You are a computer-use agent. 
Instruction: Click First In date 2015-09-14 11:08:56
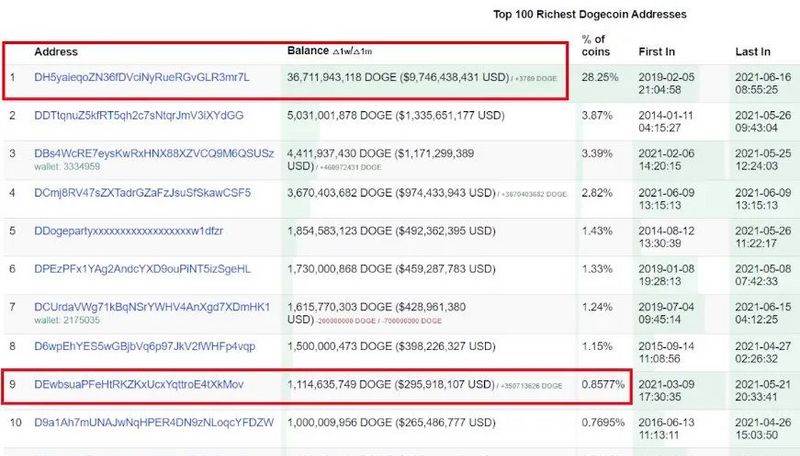(666, 353)
